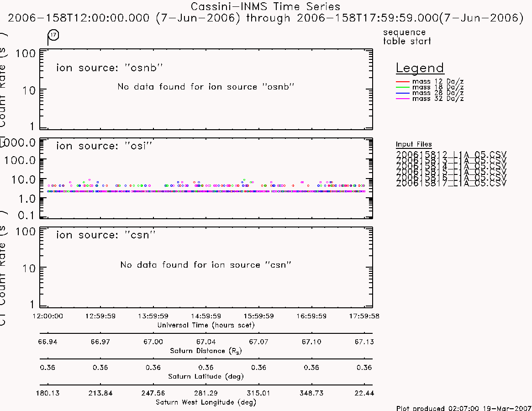Screen dimensions: 532x411
Task: Click the ion source "osi" panel label
Action: pos(104,146)
